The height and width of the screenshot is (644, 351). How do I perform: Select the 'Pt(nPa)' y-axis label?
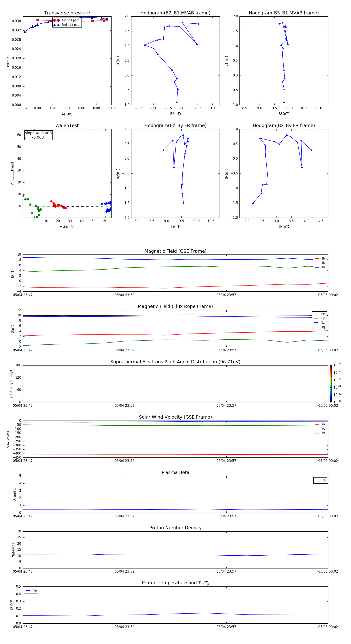(8, 61)
